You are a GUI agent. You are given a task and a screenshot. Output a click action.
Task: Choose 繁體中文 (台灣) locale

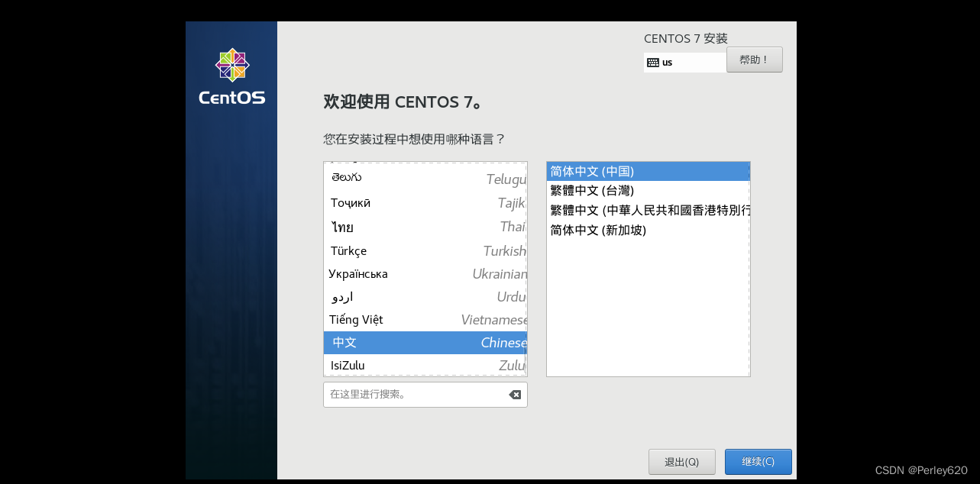click(x=648, y=191)
